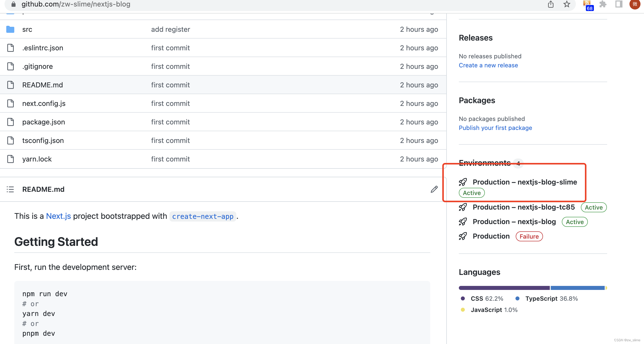The width and height of the screenshot is (644, 344).
Task: Click the Getting Started heading
Action: coord(56,242)
